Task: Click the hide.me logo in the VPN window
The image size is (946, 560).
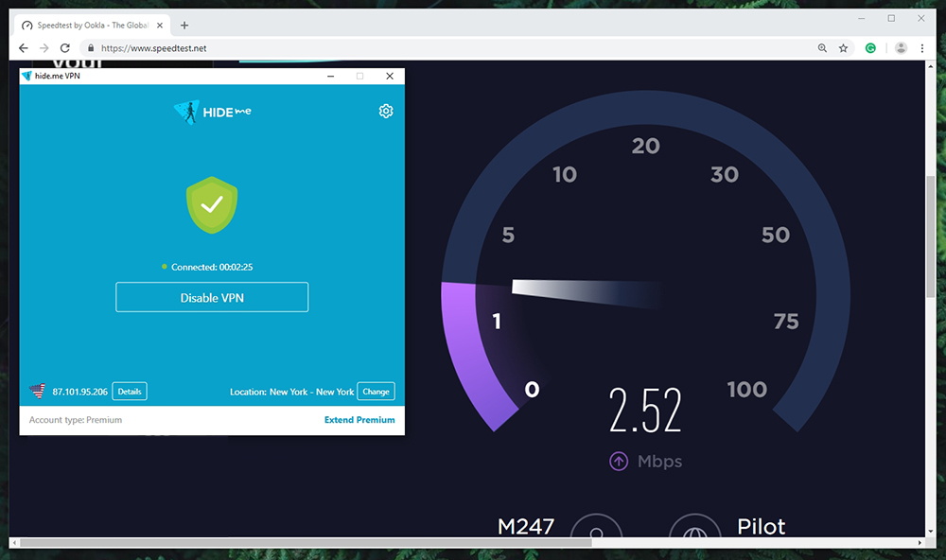Action: [212, 113]
